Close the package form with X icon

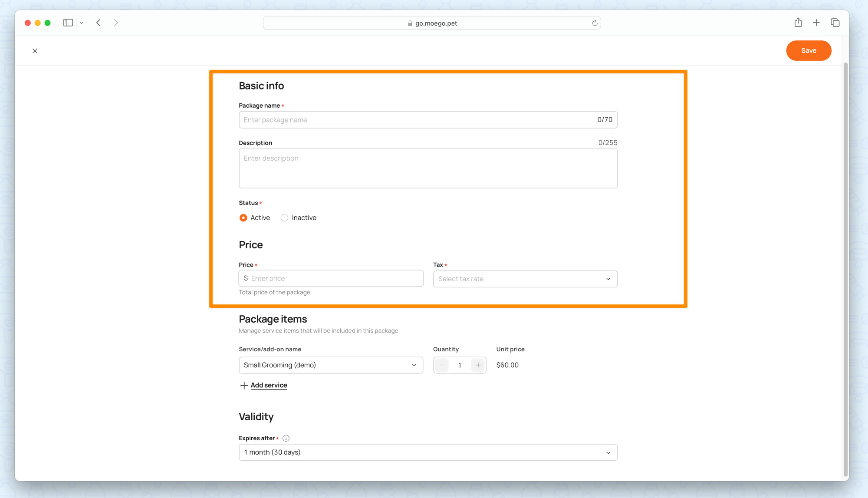pos(35,51)
